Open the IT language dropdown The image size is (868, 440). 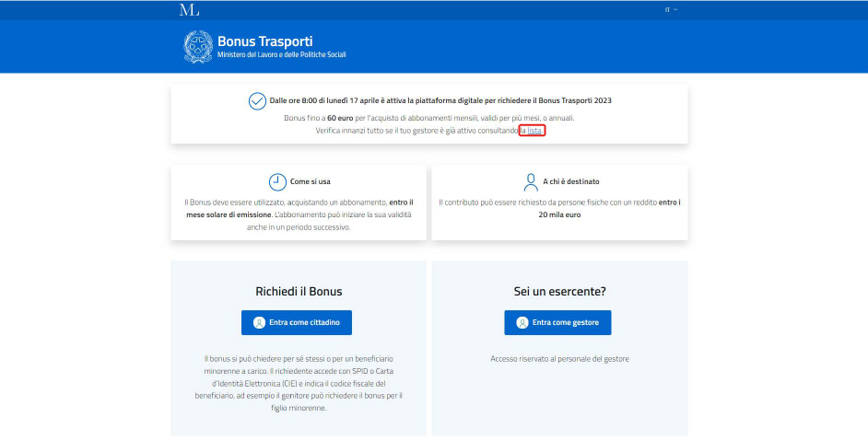pyautogui.click(x=671, y=10)
